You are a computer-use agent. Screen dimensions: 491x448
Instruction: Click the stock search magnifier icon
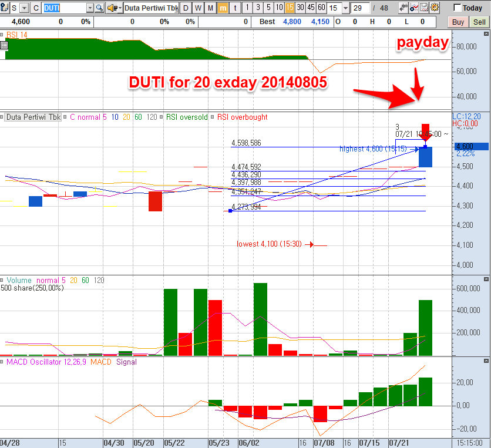coord(99,8)
